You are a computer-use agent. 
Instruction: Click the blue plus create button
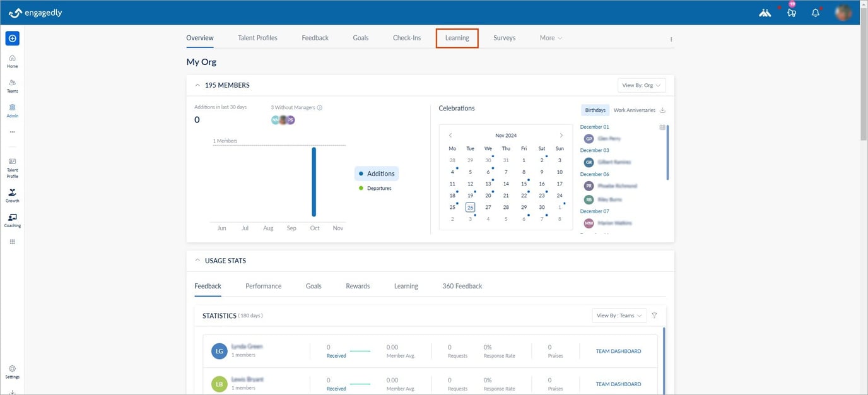[x=12, y=38]
